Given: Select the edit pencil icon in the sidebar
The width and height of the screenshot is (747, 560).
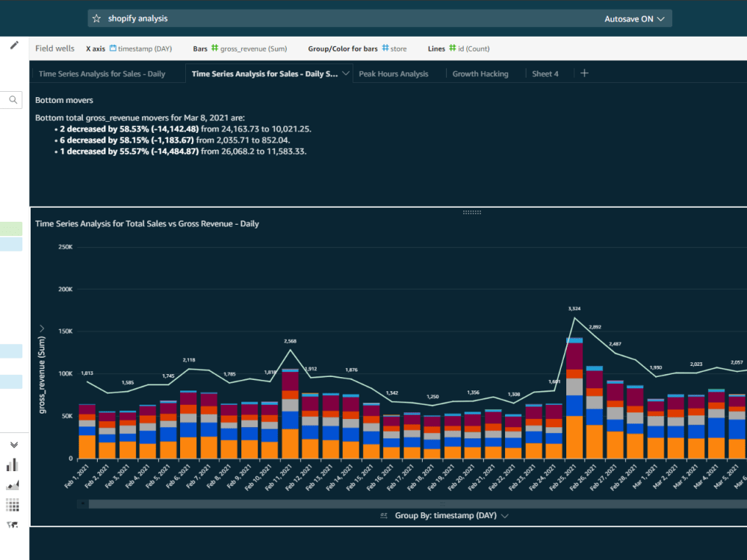Looking at the screenshot, I should 13,45.
